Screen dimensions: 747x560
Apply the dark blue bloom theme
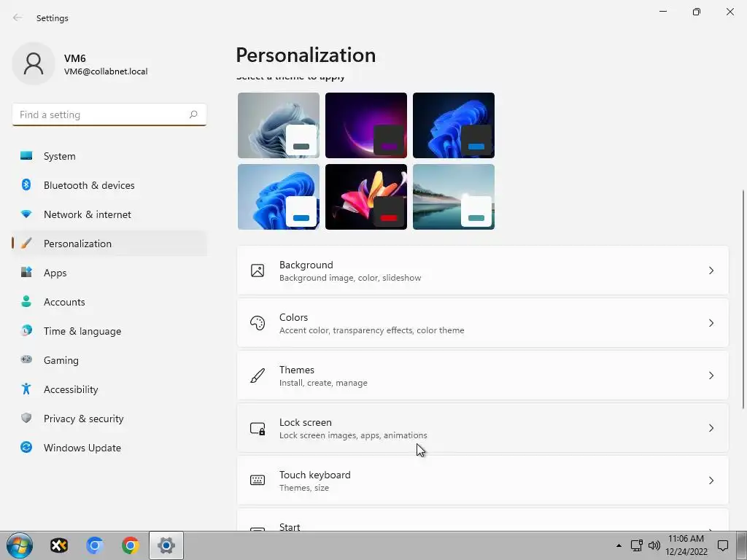coord(454,125)
